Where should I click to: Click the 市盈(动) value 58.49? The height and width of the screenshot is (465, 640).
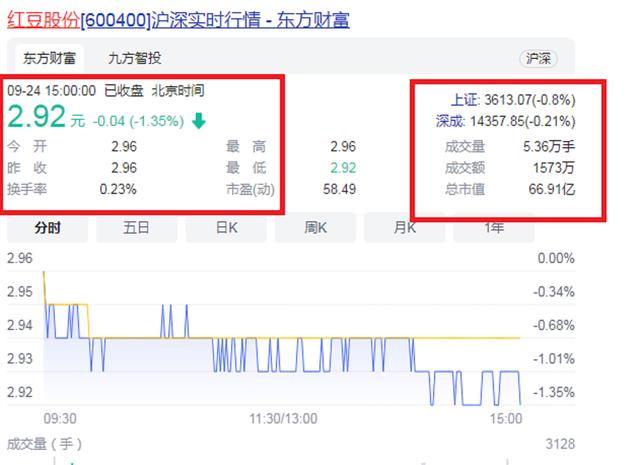(340, 189)
